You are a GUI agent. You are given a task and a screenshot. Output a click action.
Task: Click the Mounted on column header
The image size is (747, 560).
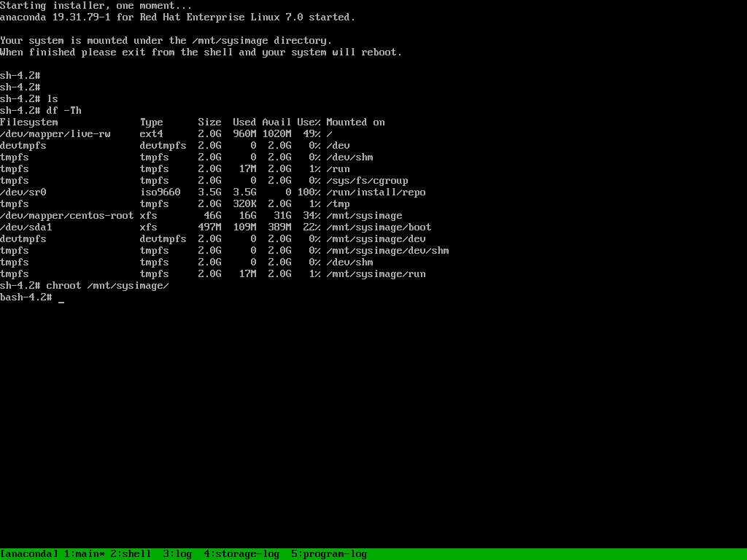pyautogui.click(x=355, y=122)
